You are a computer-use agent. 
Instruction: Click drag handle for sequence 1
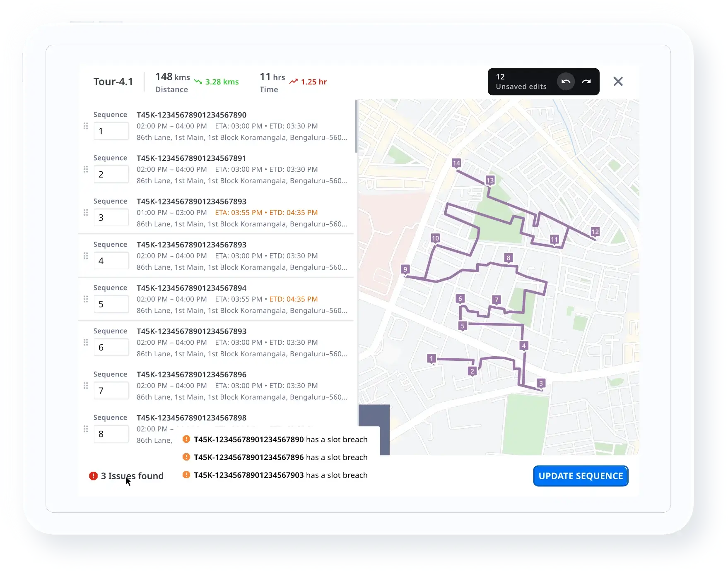[86, 126]
